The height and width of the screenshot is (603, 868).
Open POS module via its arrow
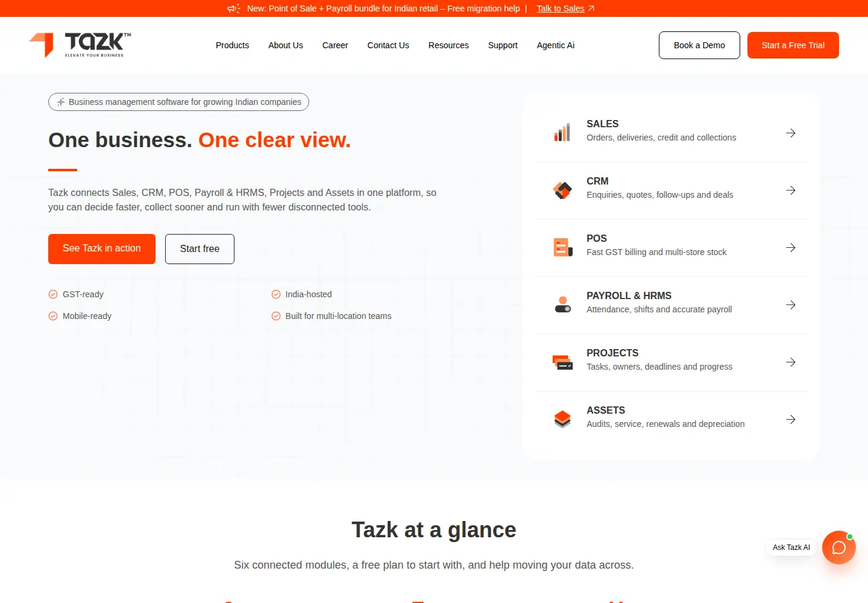[x=791, y=247]
